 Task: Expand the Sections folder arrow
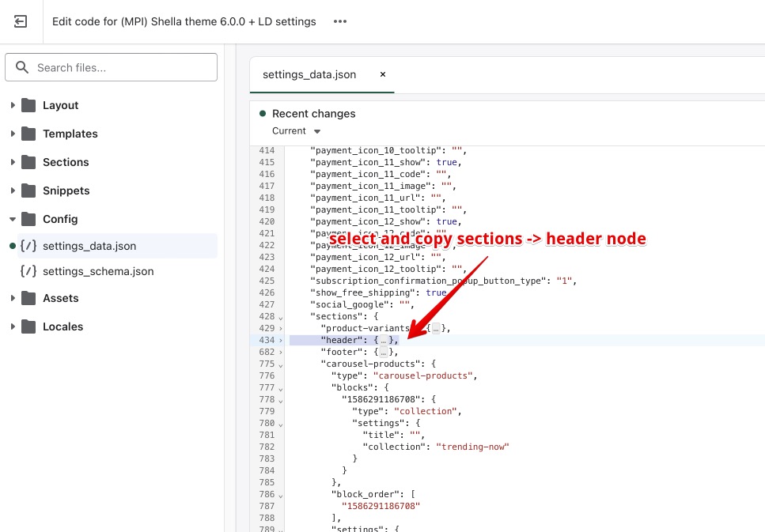(x=13, y=162)
